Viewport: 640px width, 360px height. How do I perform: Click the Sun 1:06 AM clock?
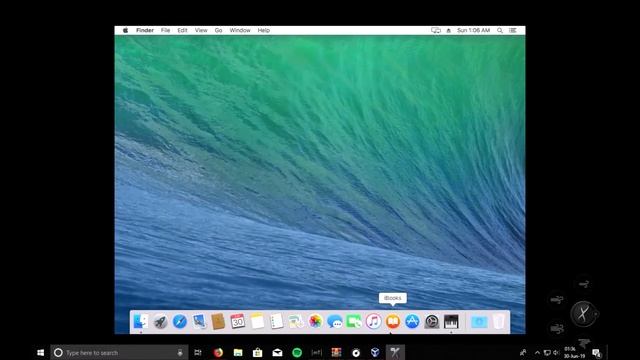pyautogui.click(x=473, y=30)
